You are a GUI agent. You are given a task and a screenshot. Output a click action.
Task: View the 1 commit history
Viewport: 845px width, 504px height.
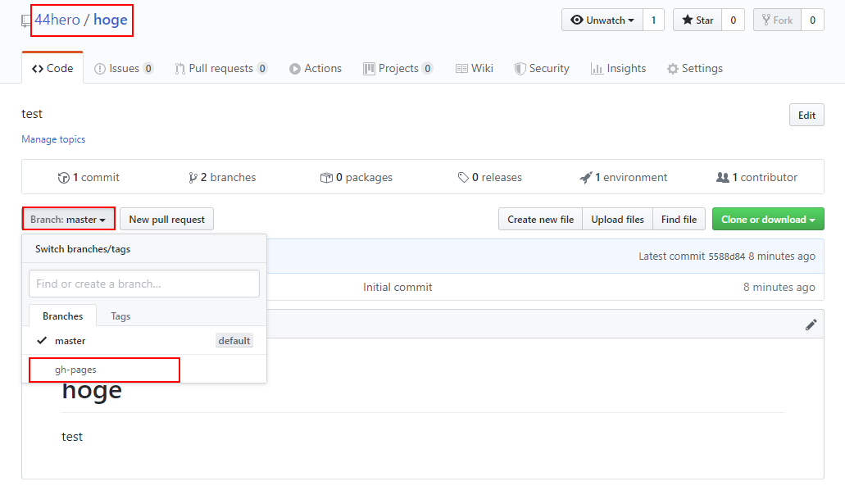pyautogui.click(x=89, y=177)
